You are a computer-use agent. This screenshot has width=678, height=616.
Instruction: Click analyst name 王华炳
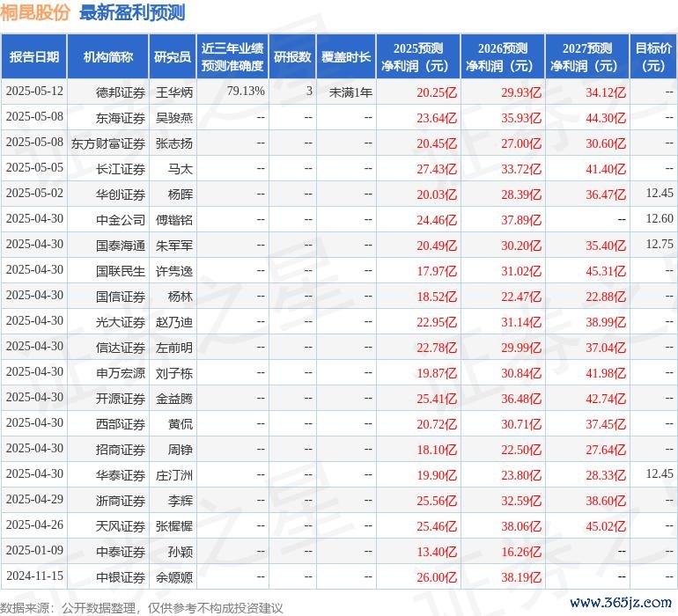click(x=173, y=92)
